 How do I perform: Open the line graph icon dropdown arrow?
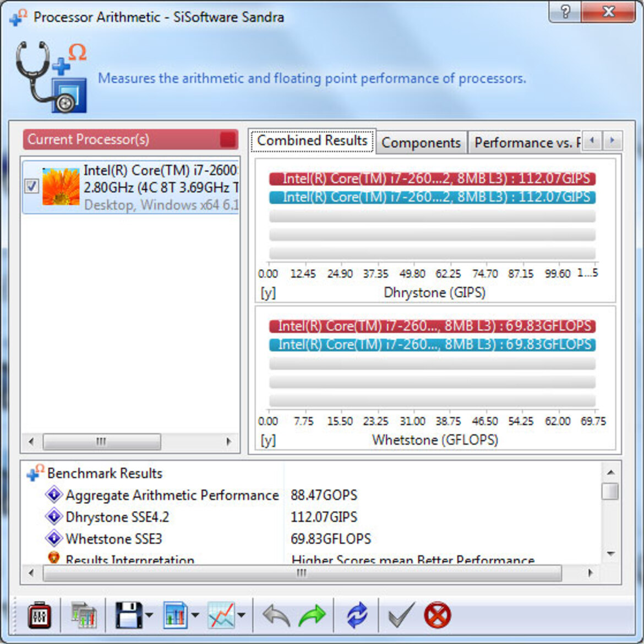point(242,615)
